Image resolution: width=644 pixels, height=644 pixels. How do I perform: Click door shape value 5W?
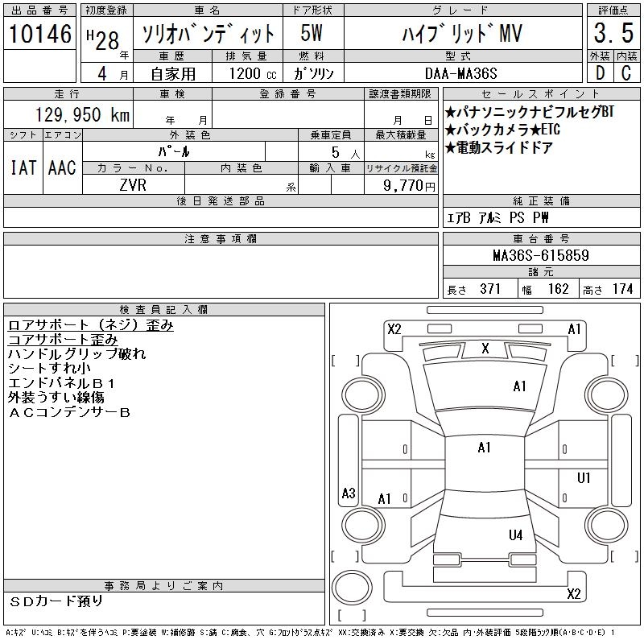click(312, 34)
